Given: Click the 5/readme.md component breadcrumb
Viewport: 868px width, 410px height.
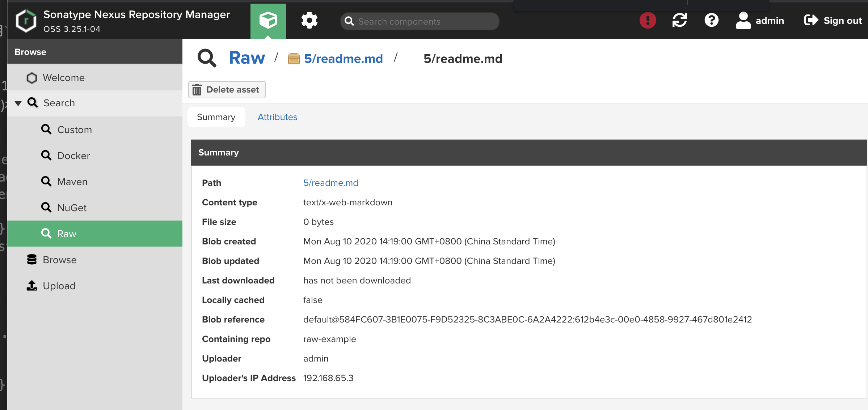Looking at the screenshot, I should click(343, 59).
